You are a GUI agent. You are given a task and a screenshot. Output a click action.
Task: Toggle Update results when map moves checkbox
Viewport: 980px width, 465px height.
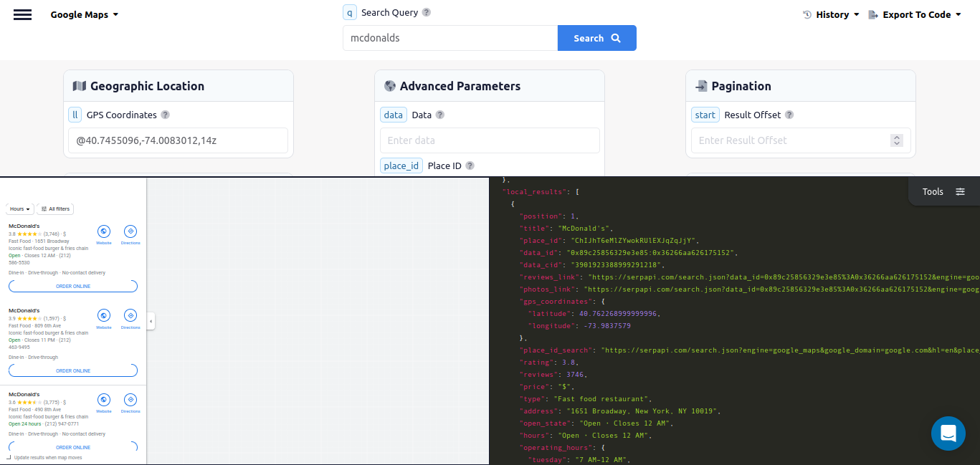coord(9,457)
